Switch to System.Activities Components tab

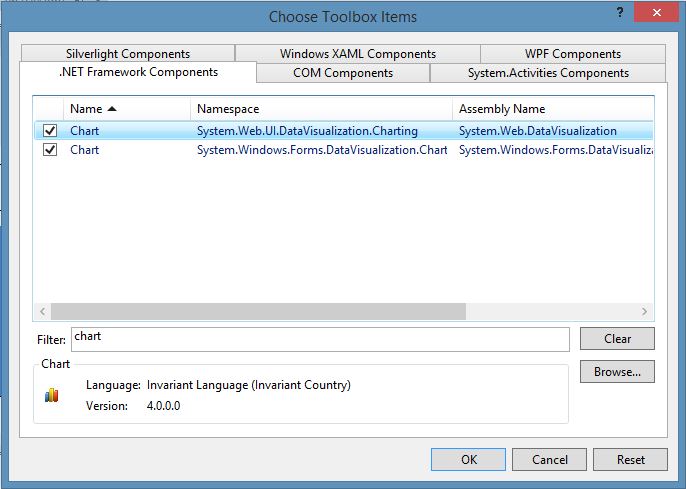[x=548, y=73]
